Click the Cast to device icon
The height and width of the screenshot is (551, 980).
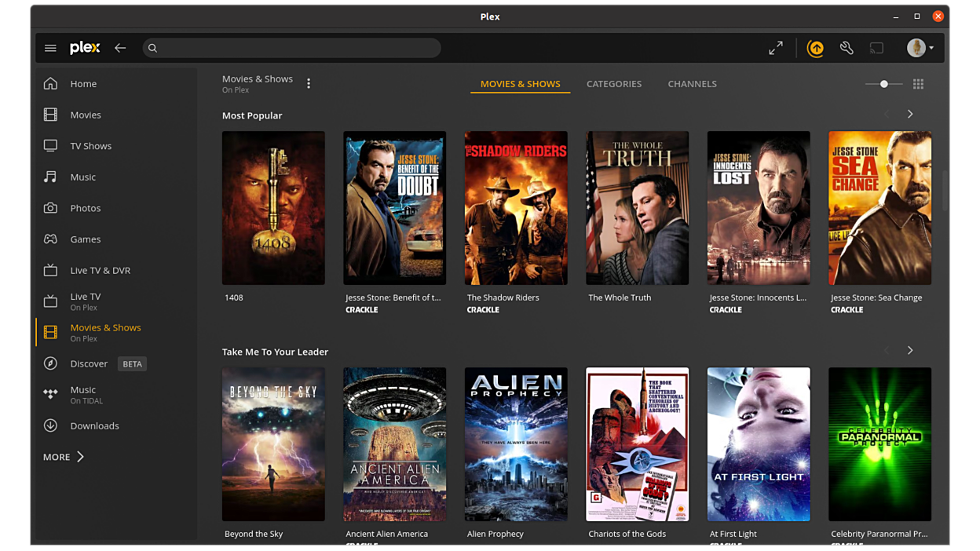[876, 48]
